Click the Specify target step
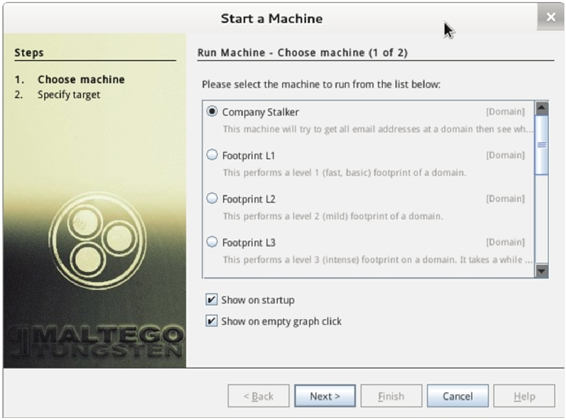 [69, 95]
